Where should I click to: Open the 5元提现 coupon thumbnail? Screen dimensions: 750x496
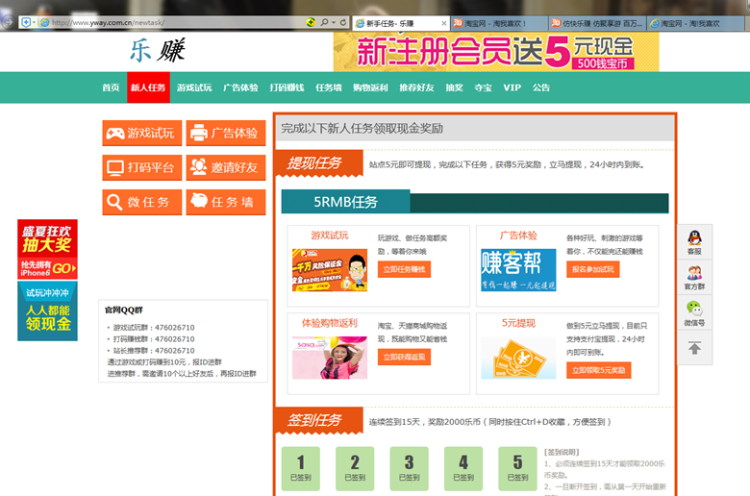pos(518,358)
